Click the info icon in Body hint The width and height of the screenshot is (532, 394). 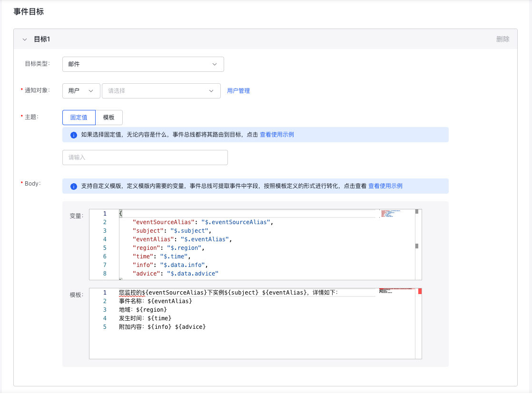(74, 187)
